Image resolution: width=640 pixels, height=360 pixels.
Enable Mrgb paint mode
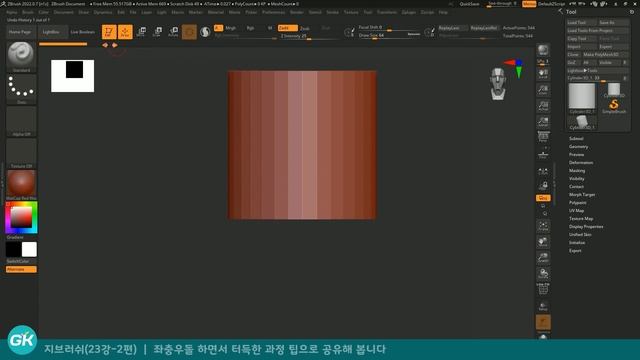231,28
